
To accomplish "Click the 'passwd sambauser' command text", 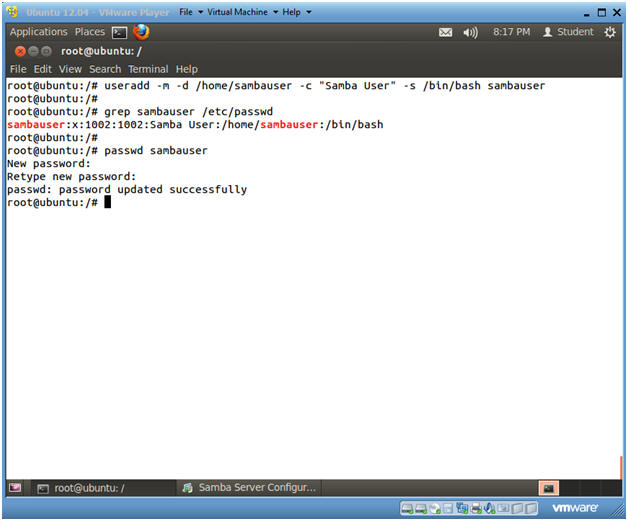I will (x=156, y=151).
